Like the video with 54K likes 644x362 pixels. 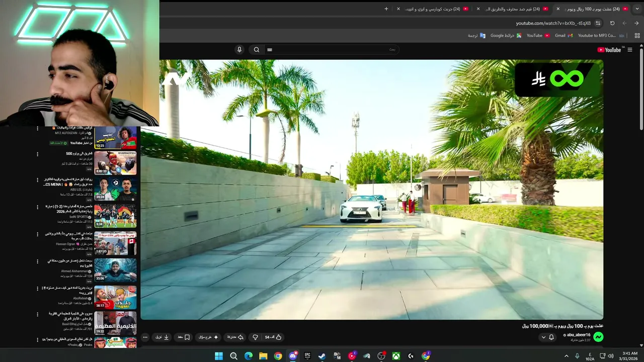click(273, 337)
